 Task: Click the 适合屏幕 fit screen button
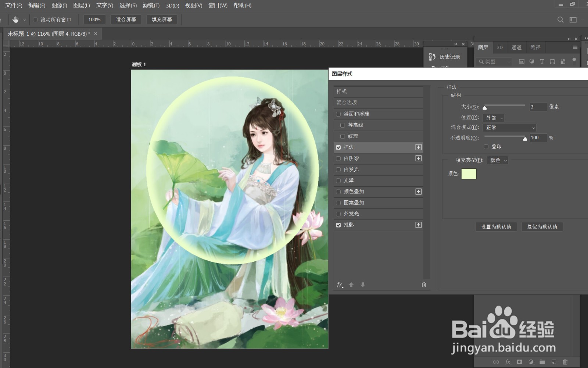pos(126,19)
